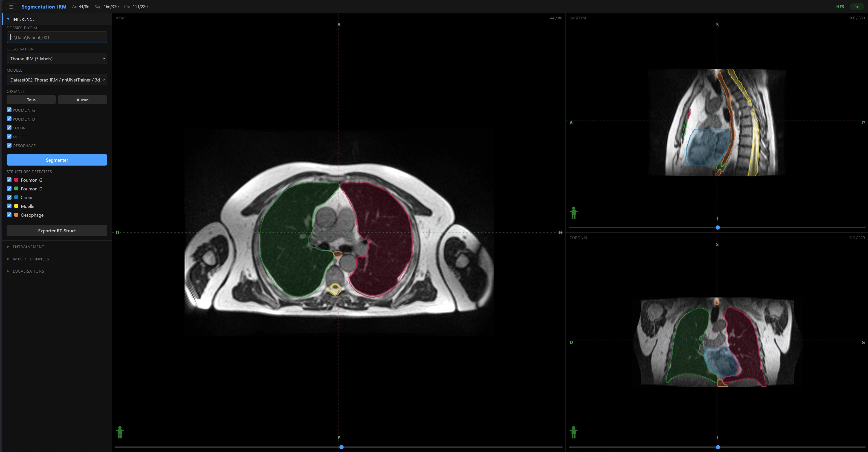The height and width of the screenshot is (452, 868).
Task: Expand the ENTRAINEMENT section
Action: 28,247
